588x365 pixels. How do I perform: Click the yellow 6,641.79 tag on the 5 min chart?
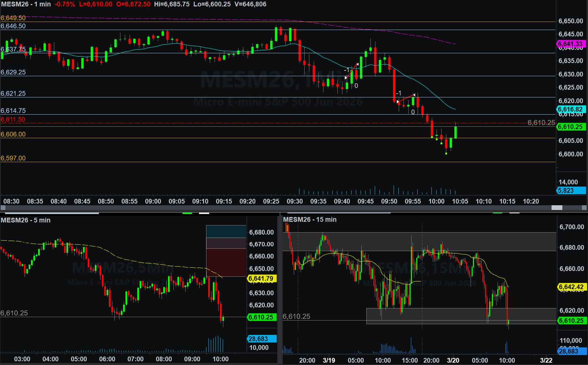pyautogui.click(x=261, y=279)
